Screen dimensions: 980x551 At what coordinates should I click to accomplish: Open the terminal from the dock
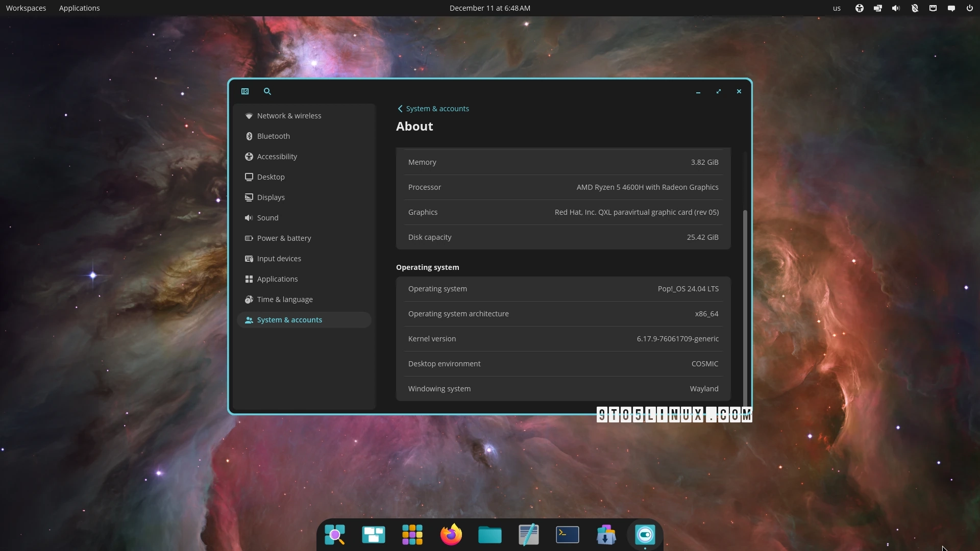[567, 535]
